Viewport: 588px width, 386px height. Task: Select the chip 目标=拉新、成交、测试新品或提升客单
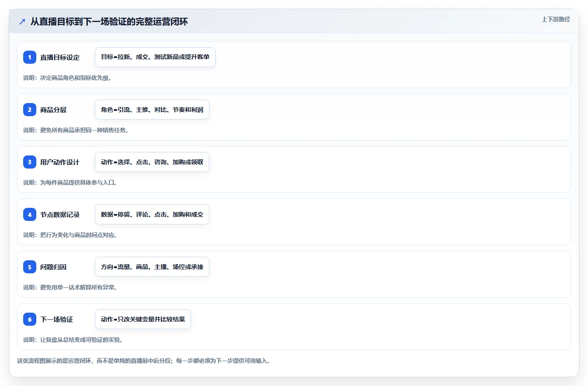[x=155, y=57]
